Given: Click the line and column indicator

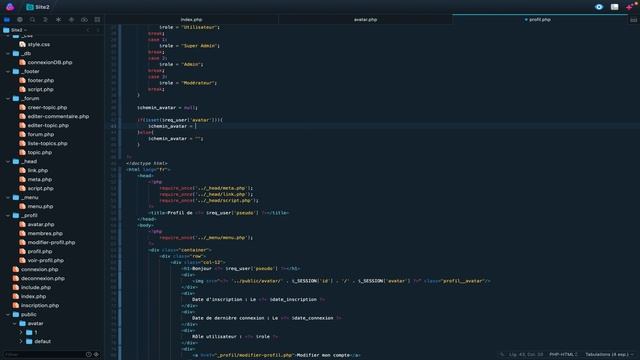Looking at the screenshot, I should pos(526,354).
